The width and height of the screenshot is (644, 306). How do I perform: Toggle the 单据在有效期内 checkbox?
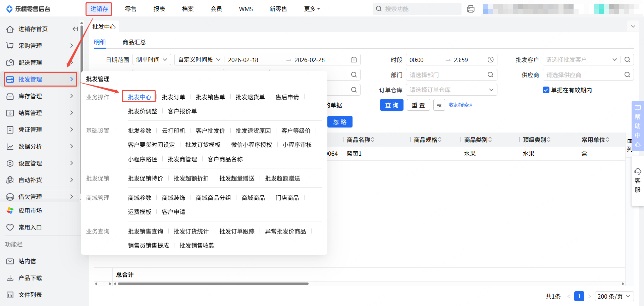coord(546,90)
